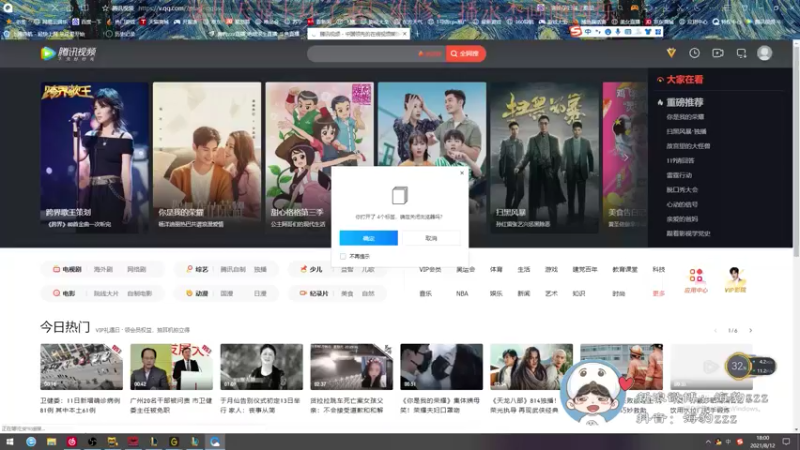Click the video upload camera icon in header
Image resolution: width=800 pixels, height=450 pixels.
[x=718, y=53]
